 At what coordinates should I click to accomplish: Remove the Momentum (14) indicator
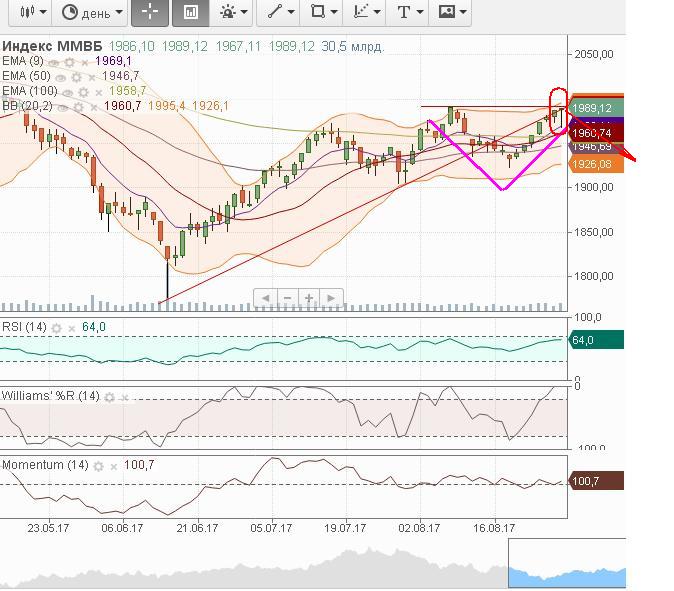tap(114, 467)
